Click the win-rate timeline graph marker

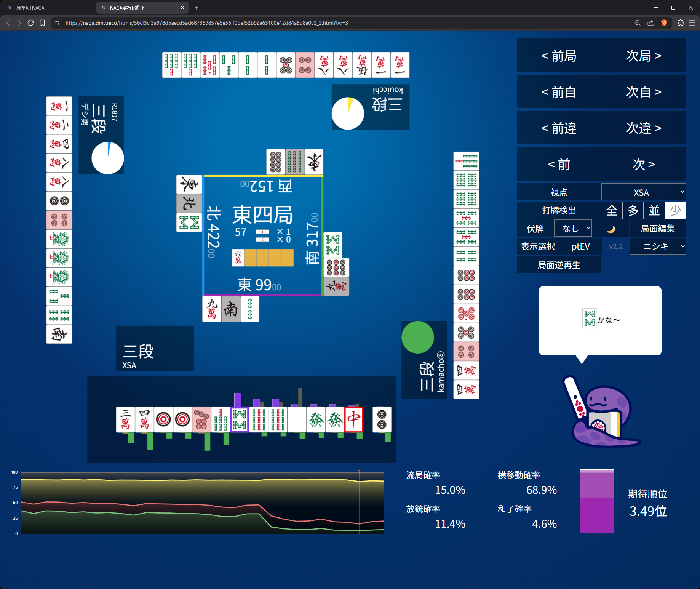pyautogui.click(x=359, y=472)
